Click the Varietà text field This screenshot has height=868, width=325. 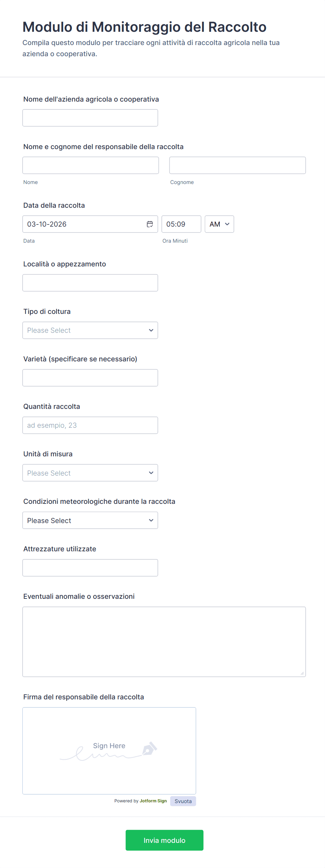pos(90,378)
